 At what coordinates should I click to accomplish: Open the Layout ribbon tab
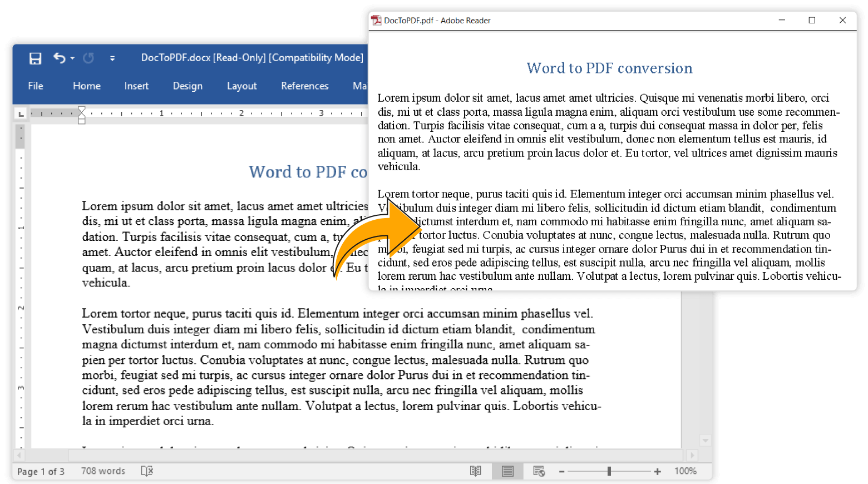[x=241, y=86]
